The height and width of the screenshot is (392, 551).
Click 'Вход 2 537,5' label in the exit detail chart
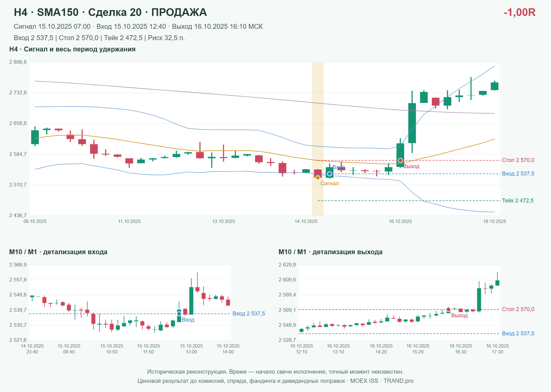[x=518, y=334]
